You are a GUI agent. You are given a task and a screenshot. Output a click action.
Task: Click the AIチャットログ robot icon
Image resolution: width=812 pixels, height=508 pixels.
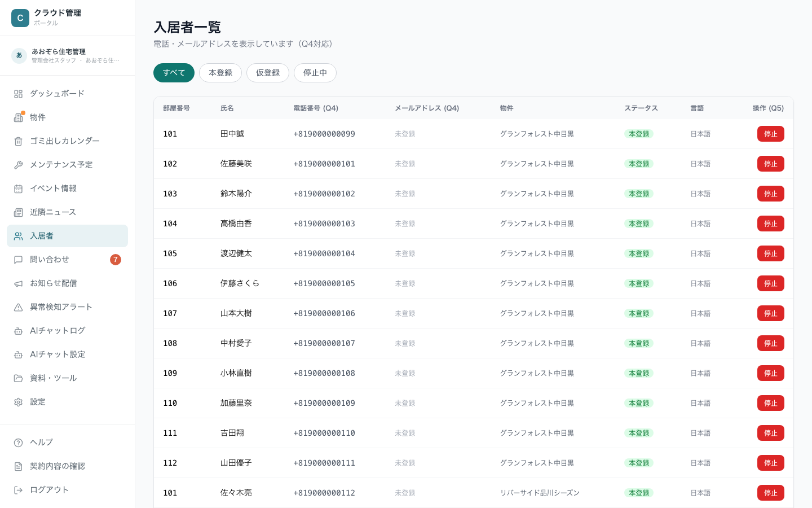point(19,331)
